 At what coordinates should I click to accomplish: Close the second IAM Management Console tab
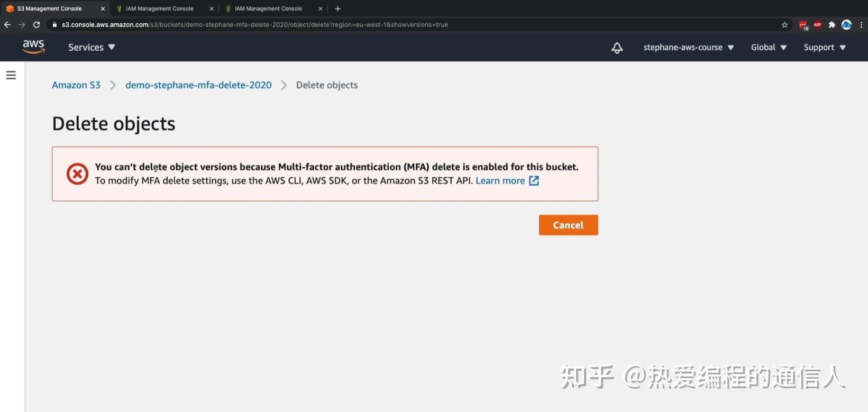point(320,8)
